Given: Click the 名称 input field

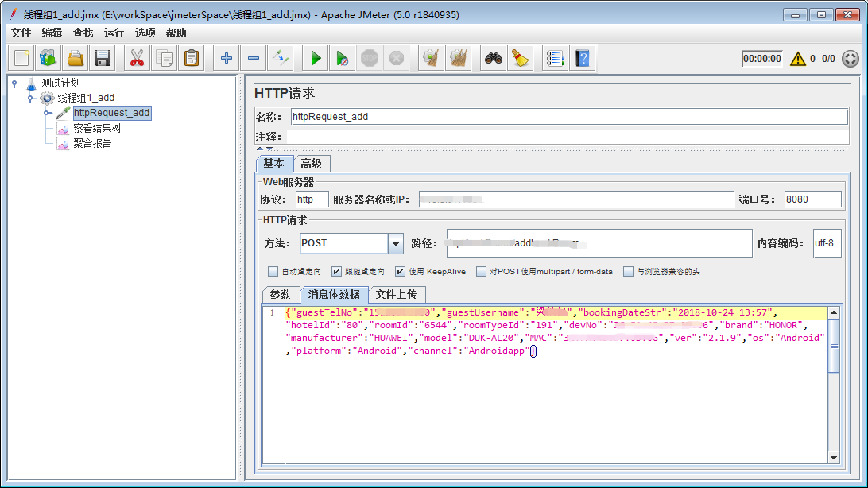Looking at the screenshot, I should [x=569, y=117].
